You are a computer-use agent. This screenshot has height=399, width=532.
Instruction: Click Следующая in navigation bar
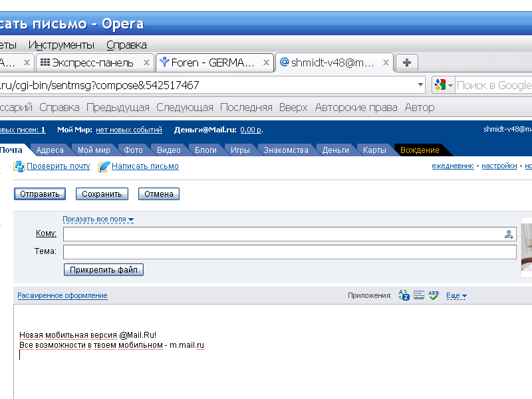click(x=185, y=107)
